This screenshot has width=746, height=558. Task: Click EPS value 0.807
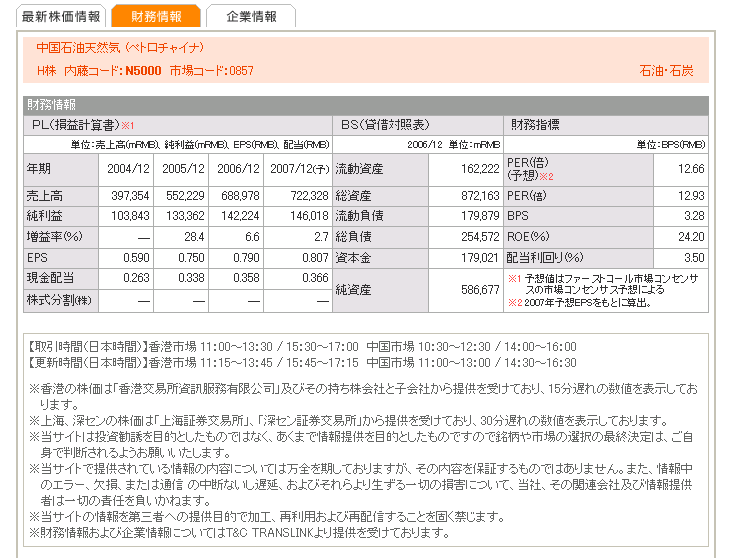(315, 258)
